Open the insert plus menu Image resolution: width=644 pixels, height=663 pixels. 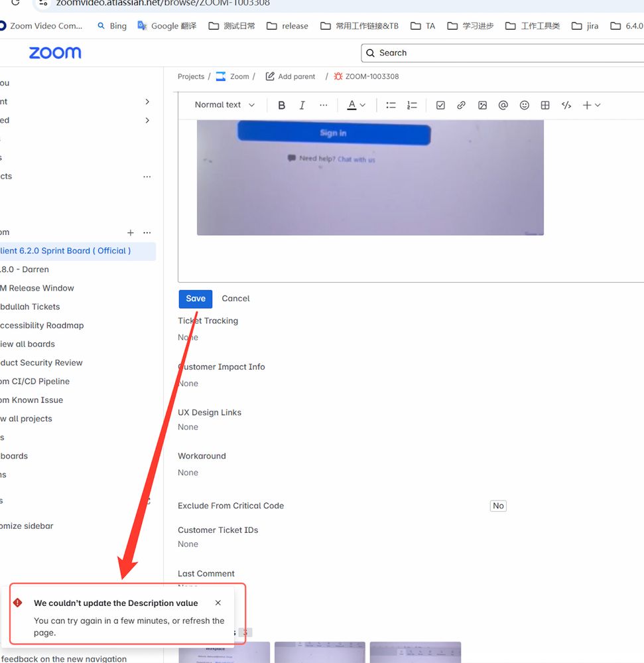591,106
